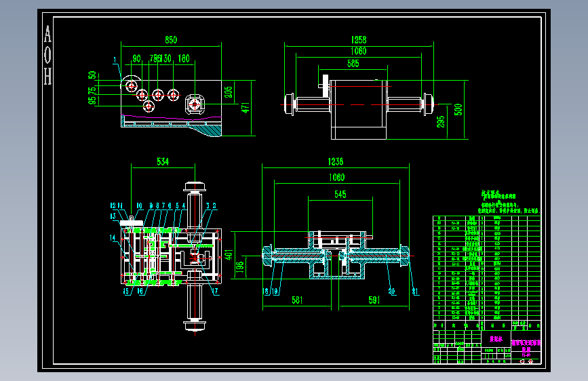Select the 534 dimension text
Image resolution: width=588 pixels, height=381 pixels.
(x=163, y=161)
